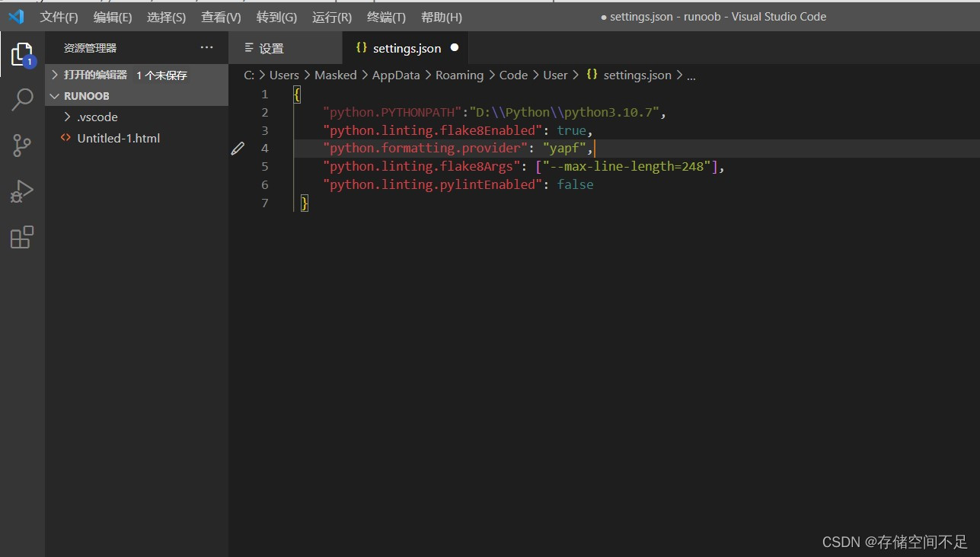Click the false value on line 6
980x557 pixels.
coord(575,184)
